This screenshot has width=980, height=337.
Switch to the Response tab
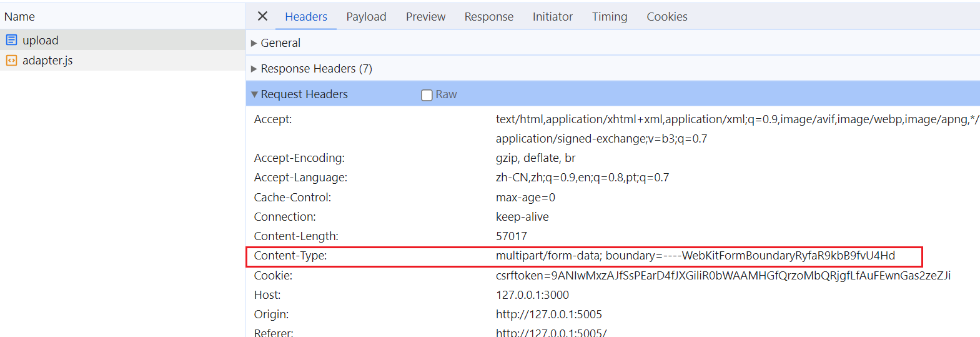(x=488, y=17)
